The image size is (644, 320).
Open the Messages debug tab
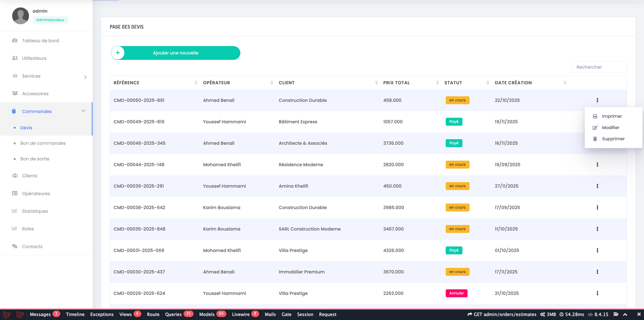coord(45,314)
